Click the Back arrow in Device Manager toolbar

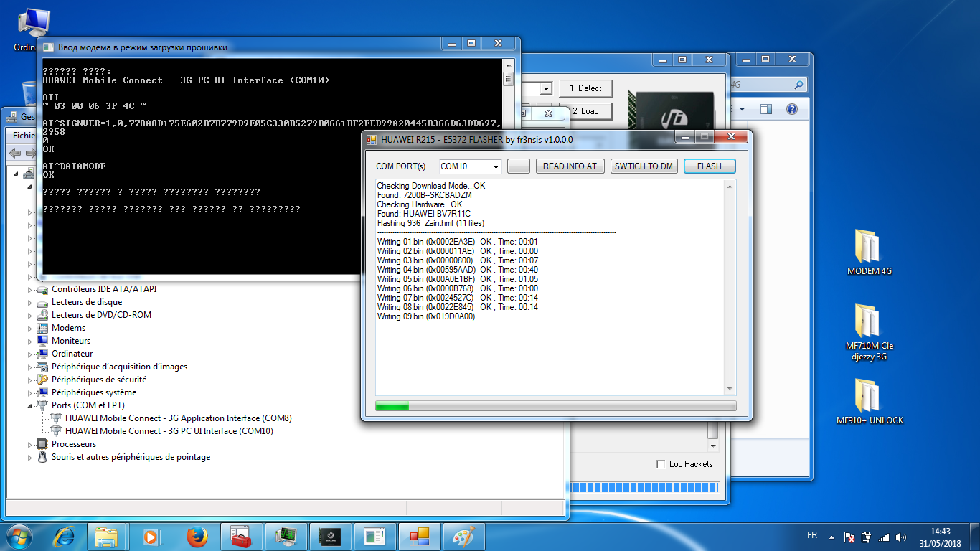pos(15,153)
